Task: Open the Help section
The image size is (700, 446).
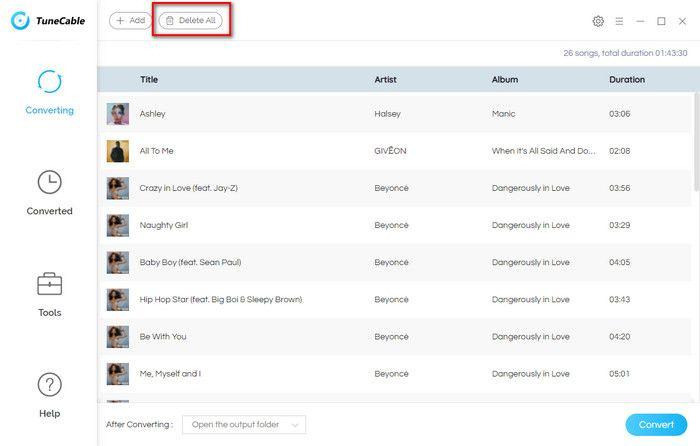Action: click(x=49, y=395)
